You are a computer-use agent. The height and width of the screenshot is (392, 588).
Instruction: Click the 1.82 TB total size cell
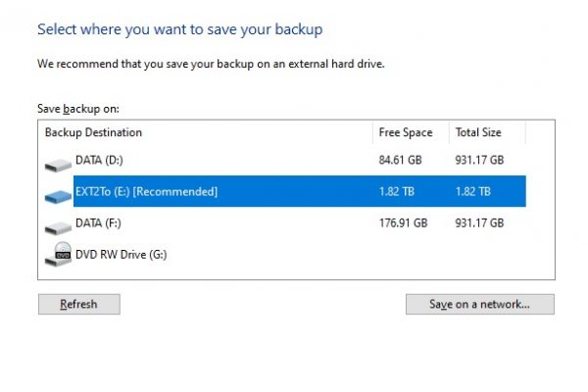(473, 192)
